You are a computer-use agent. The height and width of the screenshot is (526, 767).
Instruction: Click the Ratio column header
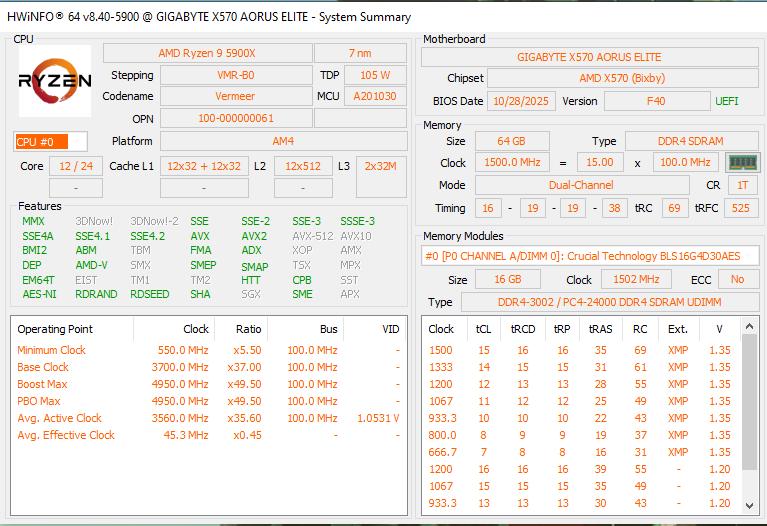tap(241, 329)
